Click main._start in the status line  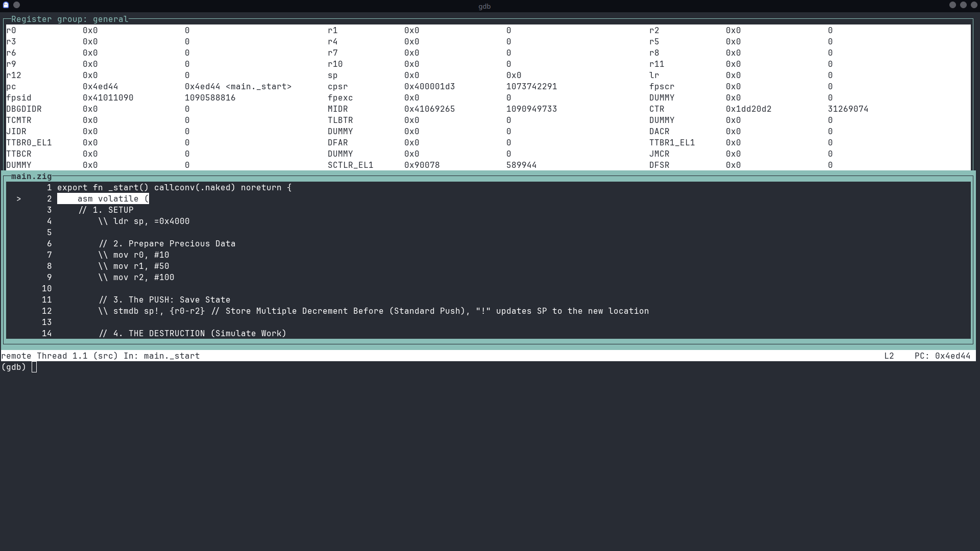171,356
